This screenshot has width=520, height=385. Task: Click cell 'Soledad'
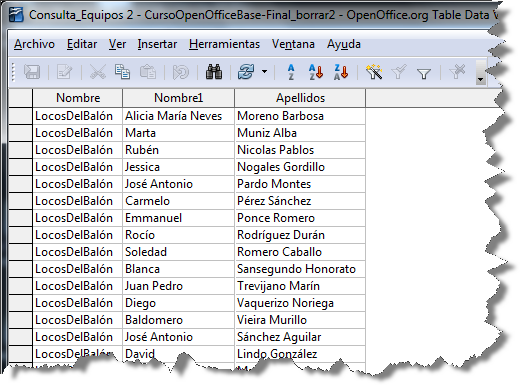point(178,252)
